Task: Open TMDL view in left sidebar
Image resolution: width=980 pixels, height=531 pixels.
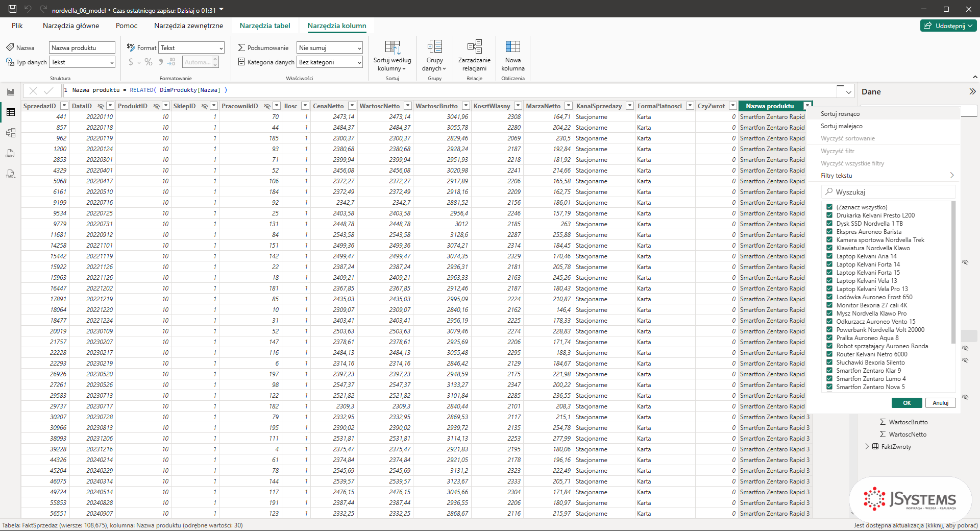Action: click(11, 174)
